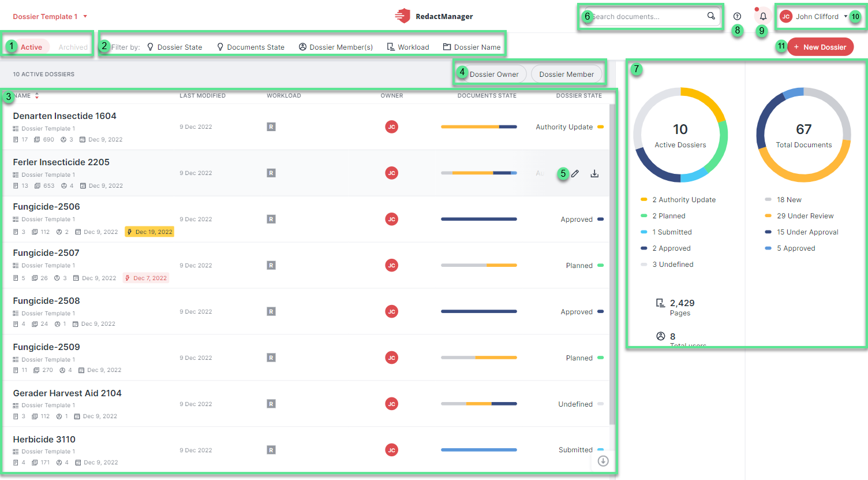Open the help question mark icon
Image resolution: width=868 pixels, height=480 pixels.
point(737,16)
